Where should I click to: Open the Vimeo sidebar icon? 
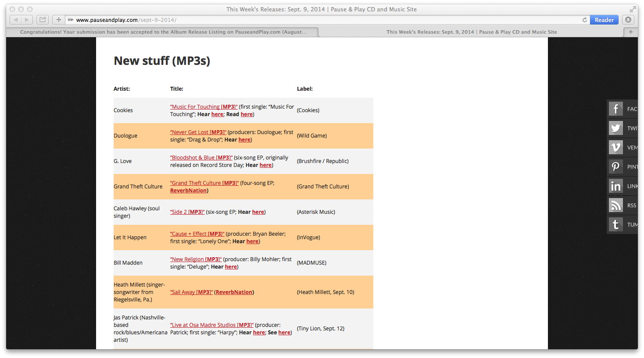615,147
